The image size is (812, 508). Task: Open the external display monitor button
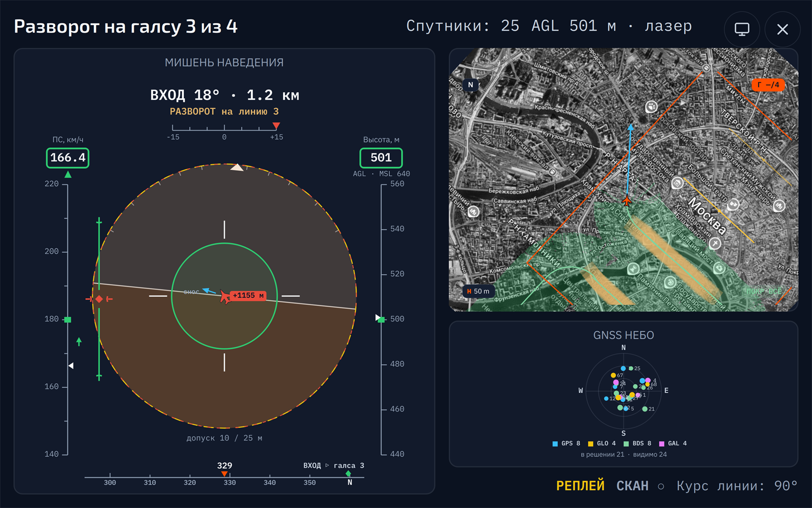[742, 29]
